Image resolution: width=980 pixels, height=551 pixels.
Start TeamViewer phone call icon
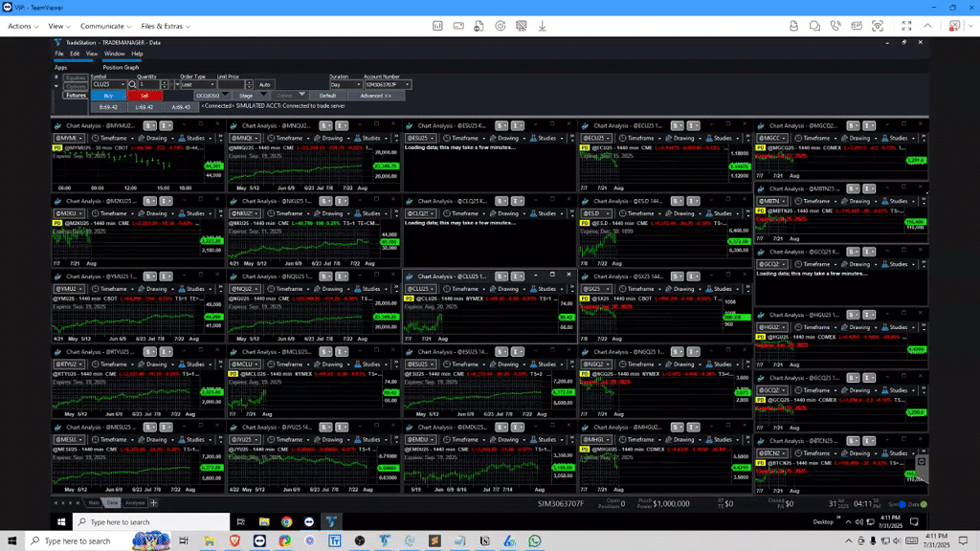[x=835, y=26]
